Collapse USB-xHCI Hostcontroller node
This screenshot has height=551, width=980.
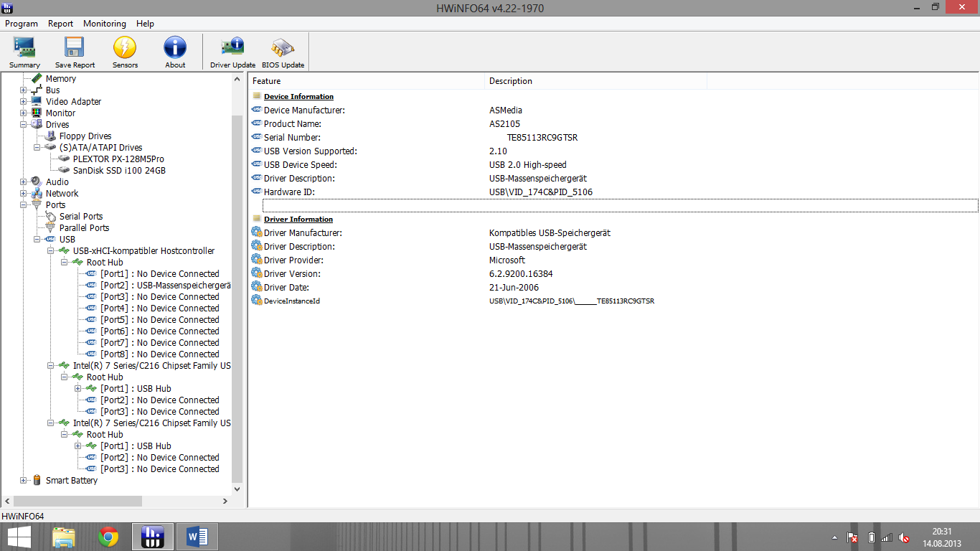[x=51, y=251]
